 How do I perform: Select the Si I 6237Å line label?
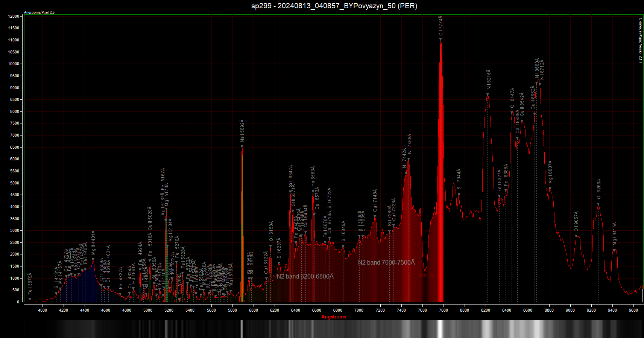coord(279,248)
